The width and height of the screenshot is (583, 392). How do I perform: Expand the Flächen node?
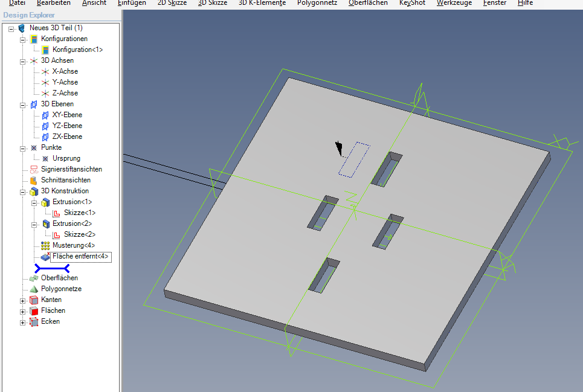click(23, 312)
